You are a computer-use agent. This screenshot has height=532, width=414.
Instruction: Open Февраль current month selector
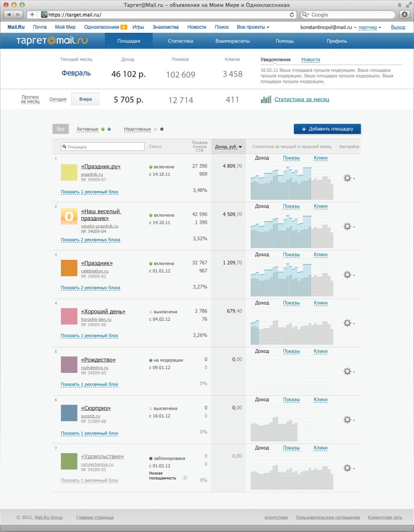click(76, 73)
